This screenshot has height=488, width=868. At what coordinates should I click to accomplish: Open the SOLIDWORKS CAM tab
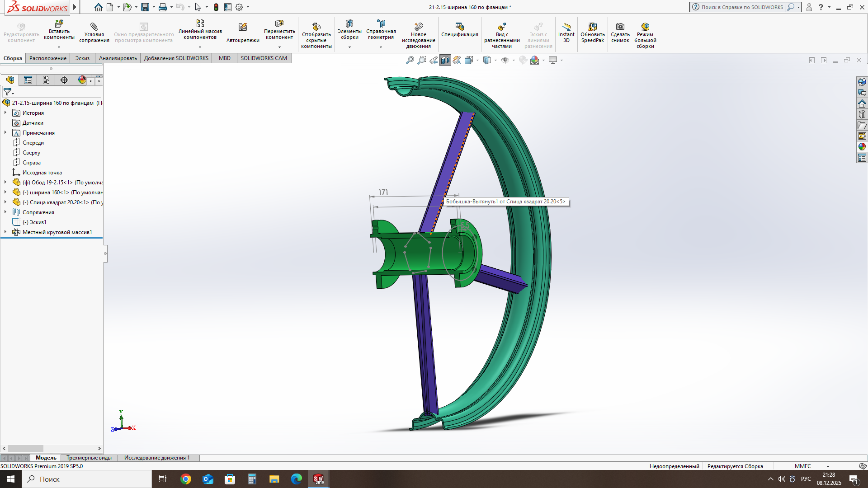[264, 58]
